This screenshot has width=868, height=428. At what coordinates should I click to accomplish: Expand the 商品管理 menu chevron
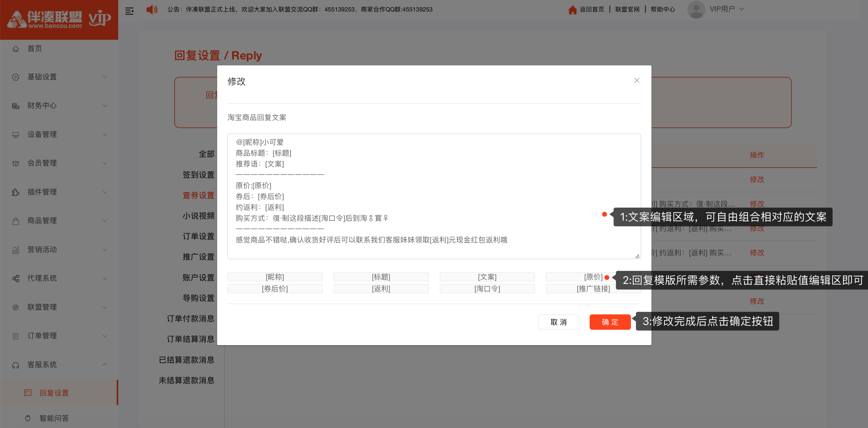click(x=105, y=221)
